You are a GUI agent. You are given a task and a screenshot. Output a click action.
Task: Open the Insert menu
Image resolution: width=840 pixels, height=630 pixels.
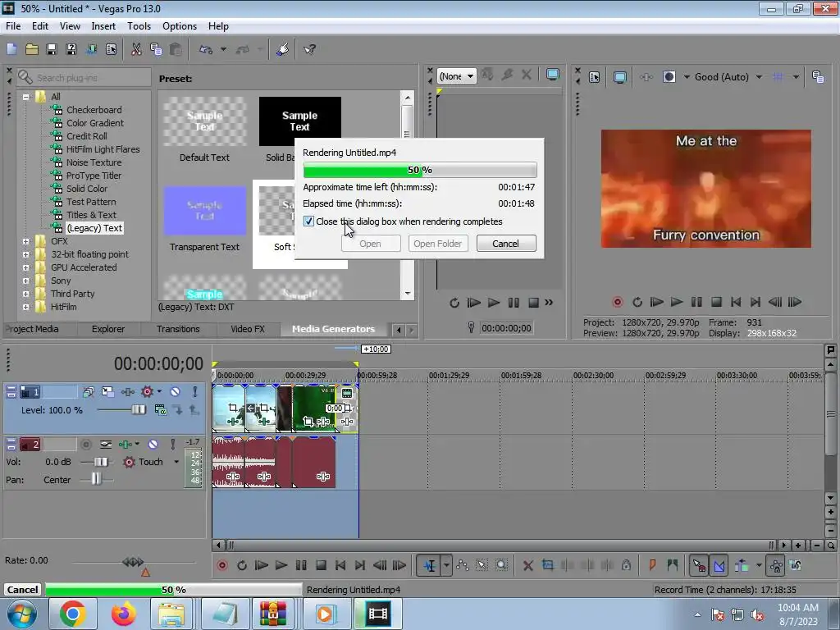[103, 25]
